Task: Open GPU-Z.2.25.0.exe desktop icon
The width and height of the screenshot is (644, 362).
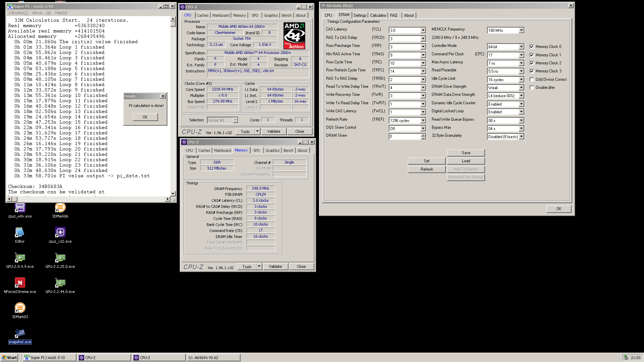Action: click(x=60, y=260)
